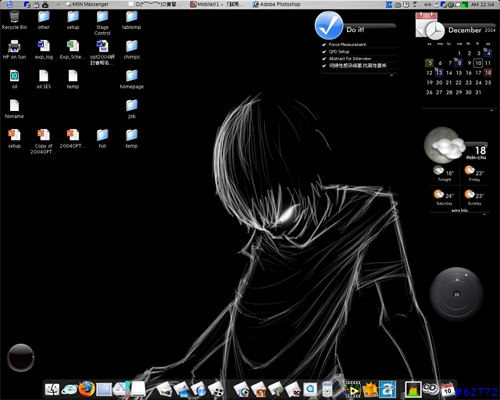The width and height of the screenshot is (500, 400).
Task: Click the 'December' month title in calendar
Action: (465, 30)
